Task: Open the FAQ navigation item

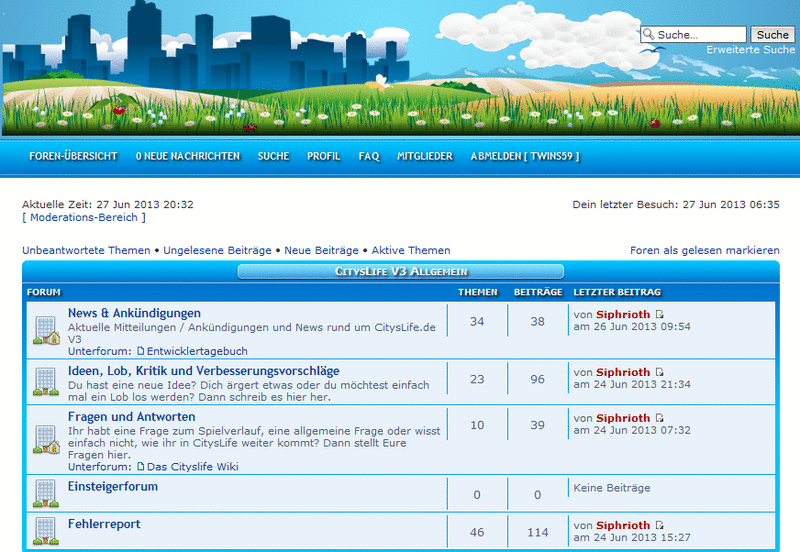Action: (x=369, y=156)
